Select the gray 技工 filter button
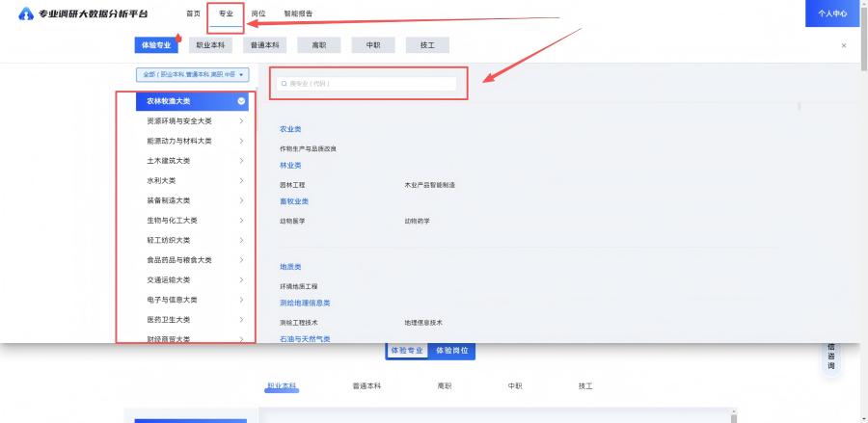 pyautogui.click(x=427, y=45)
